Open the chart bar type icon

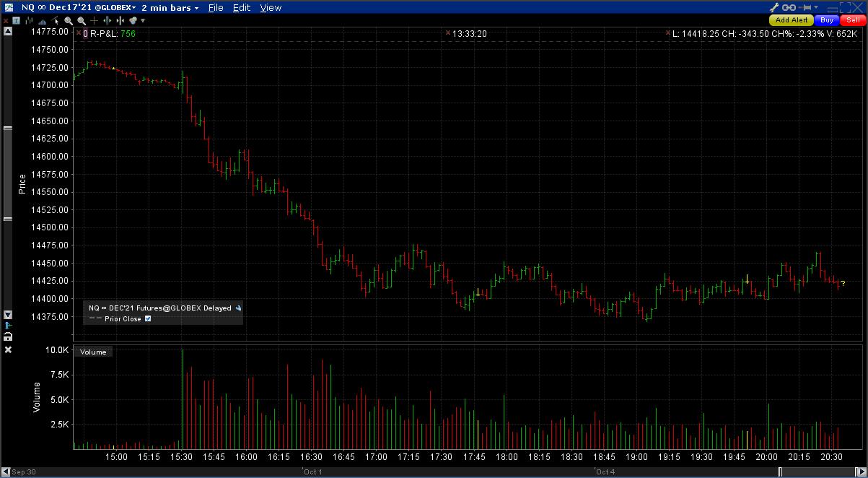29,20
